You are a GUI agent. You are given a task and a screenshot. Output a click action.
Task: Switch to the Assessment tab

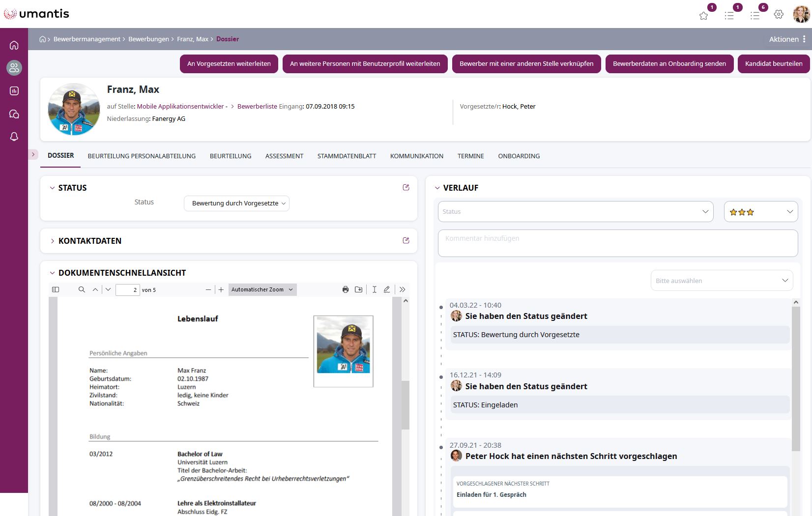coord(284,156)
